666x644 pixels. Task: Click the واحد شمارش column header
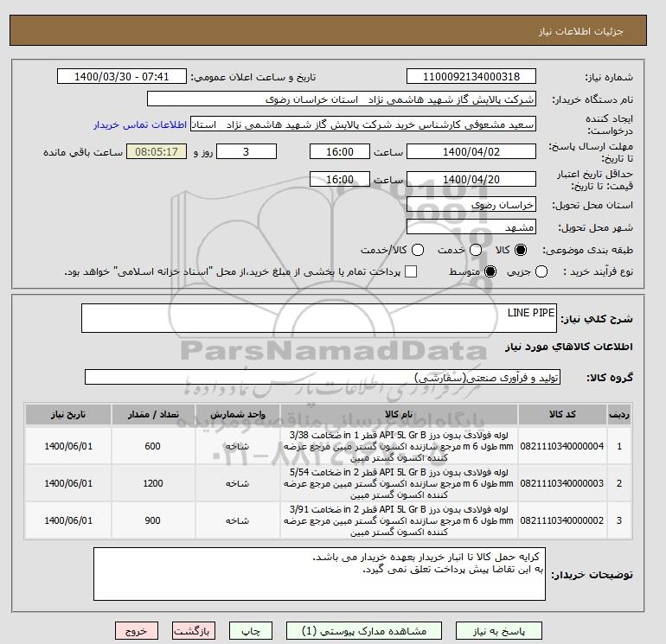tap(238, 414)
